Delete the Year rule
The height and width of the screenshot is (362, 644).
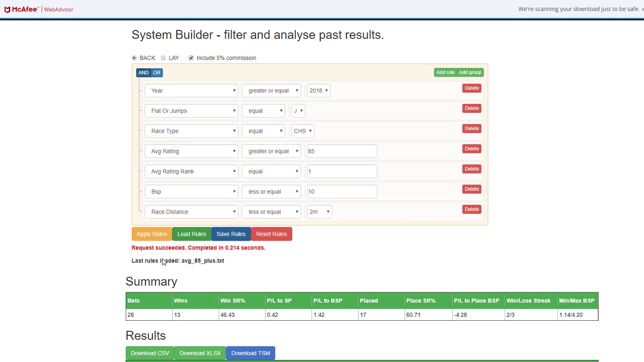[472, 88]
